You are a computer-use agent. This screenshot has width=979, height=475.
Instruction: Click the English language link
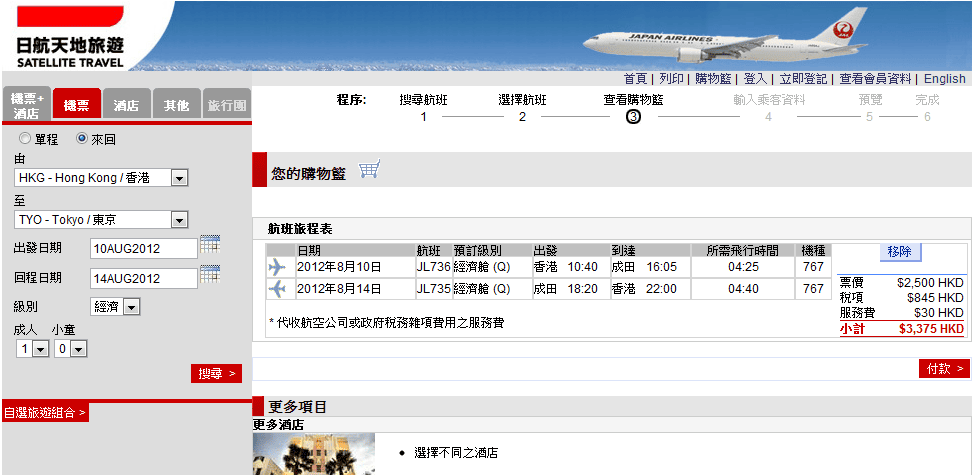tap(944, 79)
